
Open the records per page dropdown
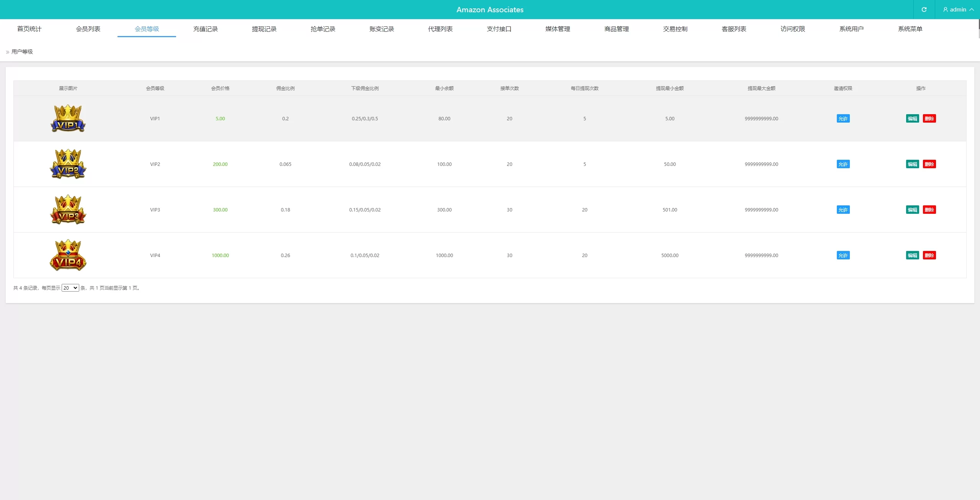[x=70, y=288]
